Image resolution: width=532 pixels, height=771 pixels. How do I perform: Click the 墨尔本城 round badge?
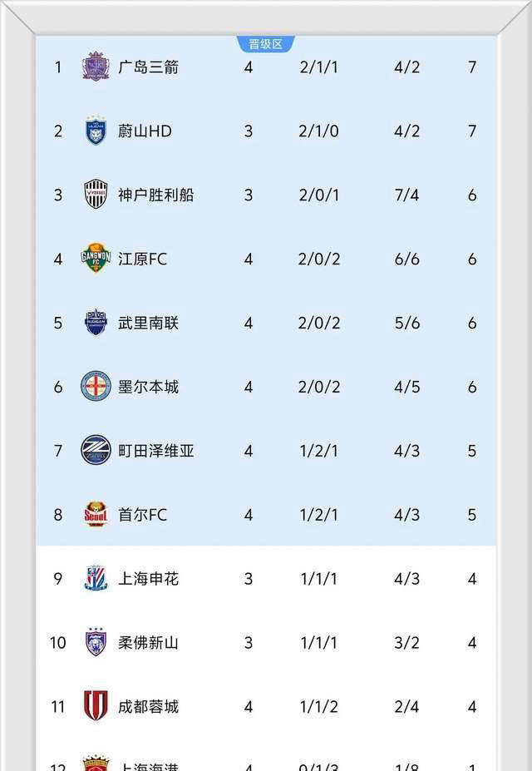(96, 387)
